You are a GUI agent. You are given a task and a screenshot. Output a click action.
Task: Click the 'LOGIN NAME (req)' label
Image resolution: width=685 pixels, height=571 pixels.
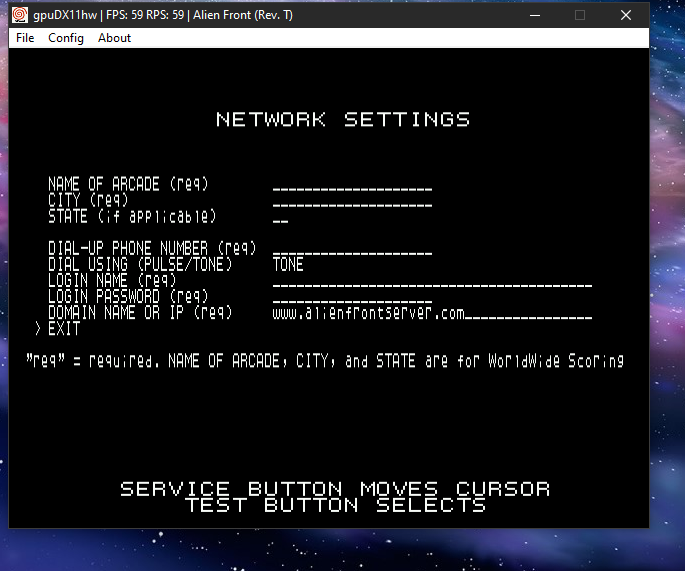[112, 281]
